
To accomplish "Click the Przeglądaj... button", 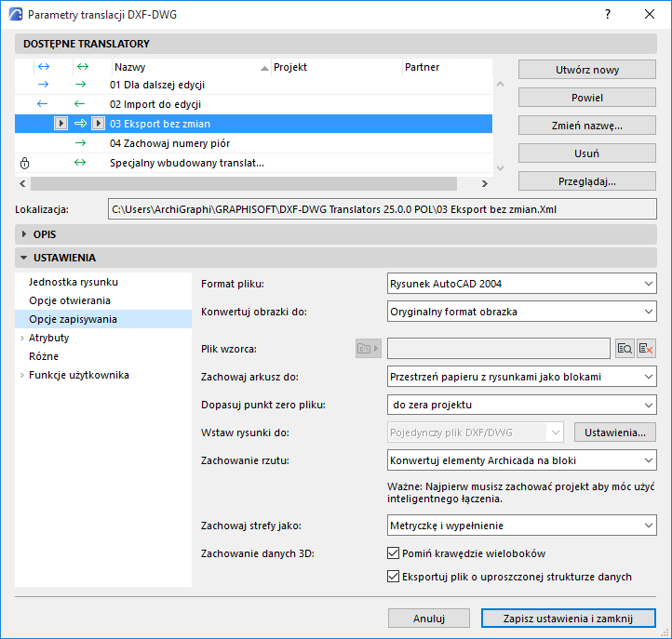I will coord(586,181).
